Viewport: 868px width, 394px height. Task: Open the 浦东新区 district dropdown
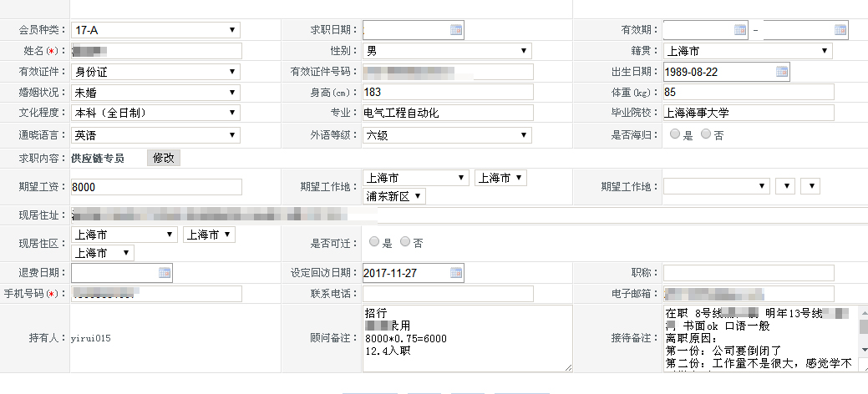pyautogui.click(x=394, y=196)
